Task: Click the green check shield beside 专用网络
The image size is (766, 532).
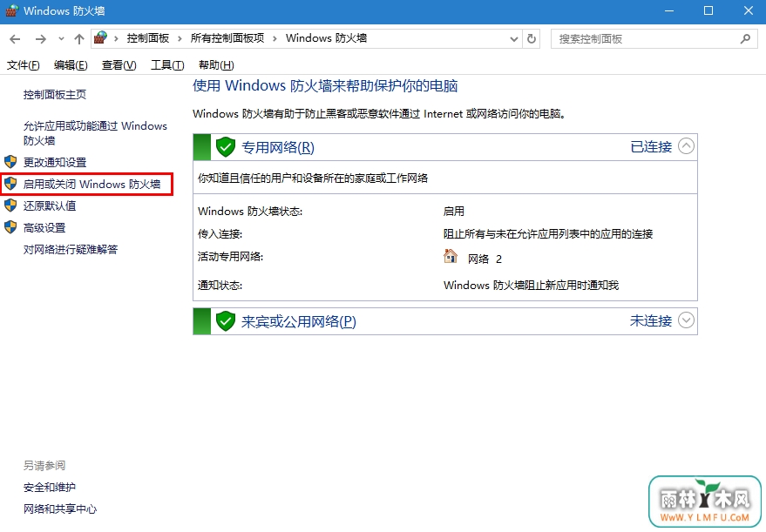Action: point(226,147)
